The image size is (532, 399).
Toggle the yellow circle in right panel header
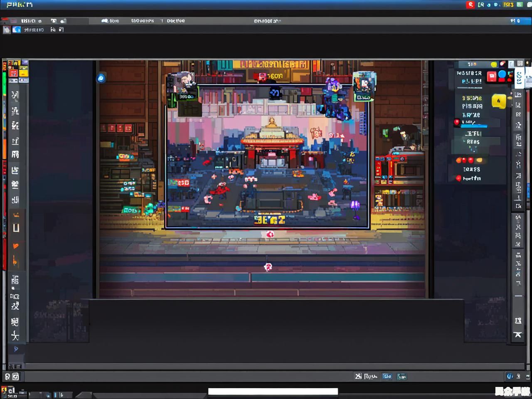pyautogui.click(x=494, y=64)
